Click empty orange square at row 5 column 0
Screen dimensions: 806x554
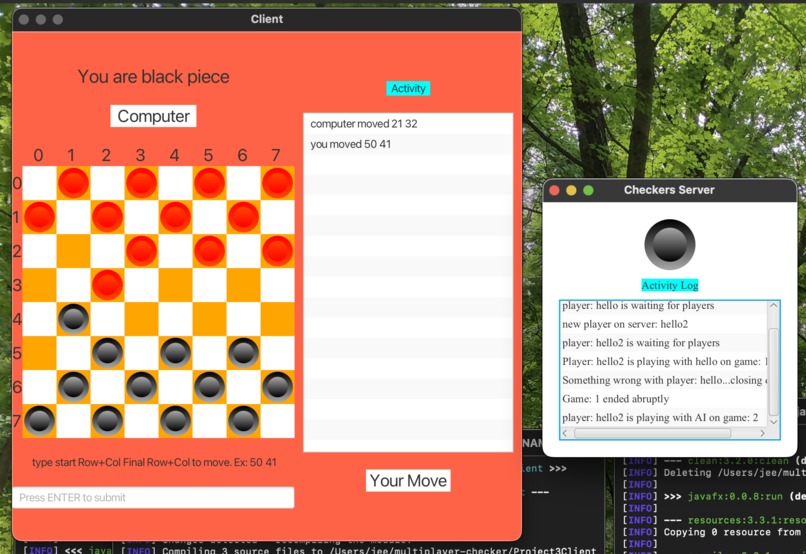tap(40, 353)
